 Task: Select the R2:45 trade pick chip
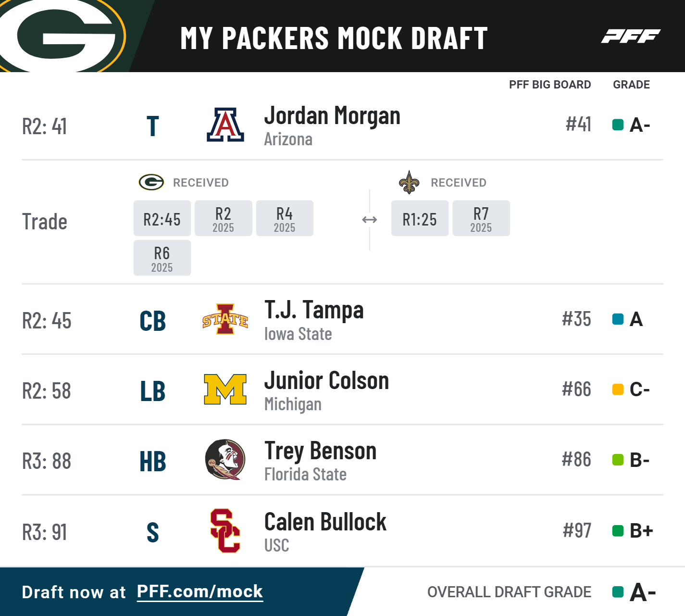pyautogui.click(x=162, y=219)
